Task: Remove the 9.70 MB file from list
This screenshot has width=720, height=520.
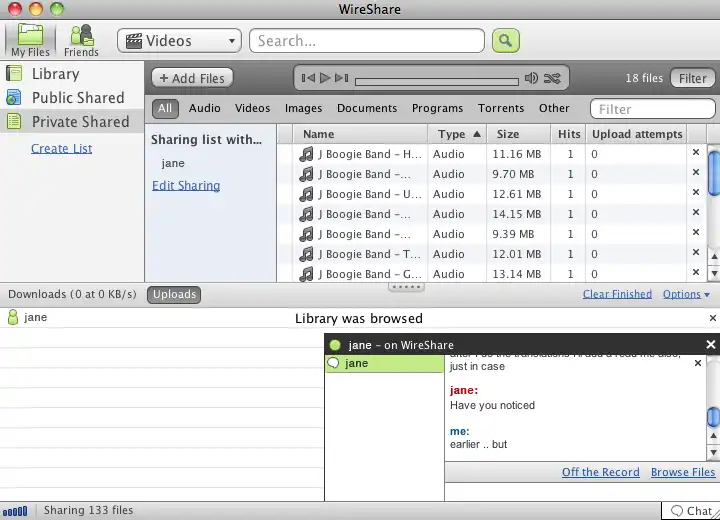Action: [x=696, y=172]
